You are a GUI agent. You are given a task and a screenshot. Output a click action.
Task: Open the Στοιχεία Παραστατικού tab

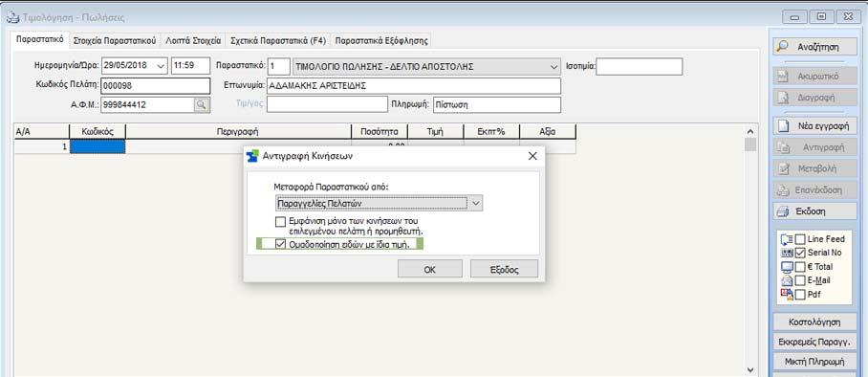click(115, 40)
